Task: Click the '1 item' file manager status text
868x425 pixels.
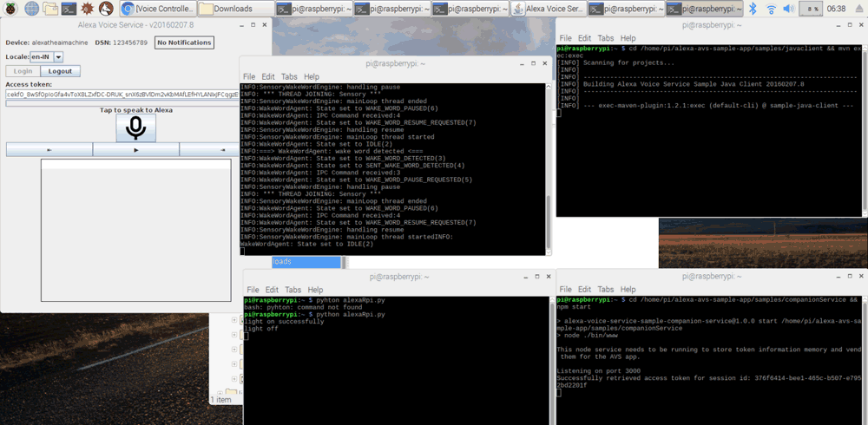Action: [220, 399]
